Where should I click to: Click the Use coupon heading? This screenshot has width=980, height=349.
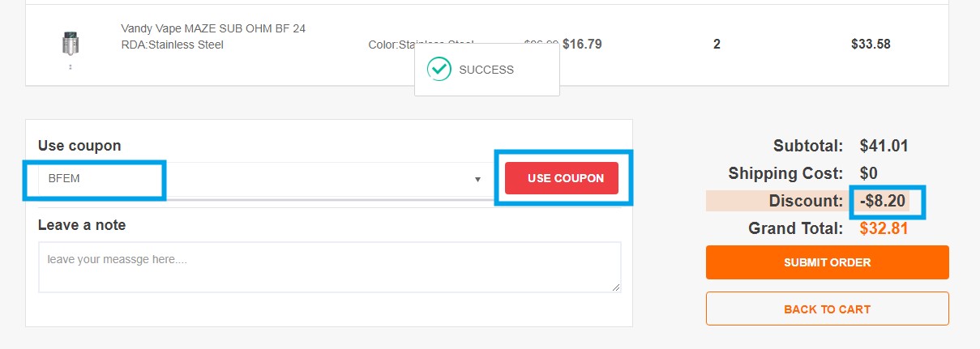pyautogui.click(x=79, y=146)
